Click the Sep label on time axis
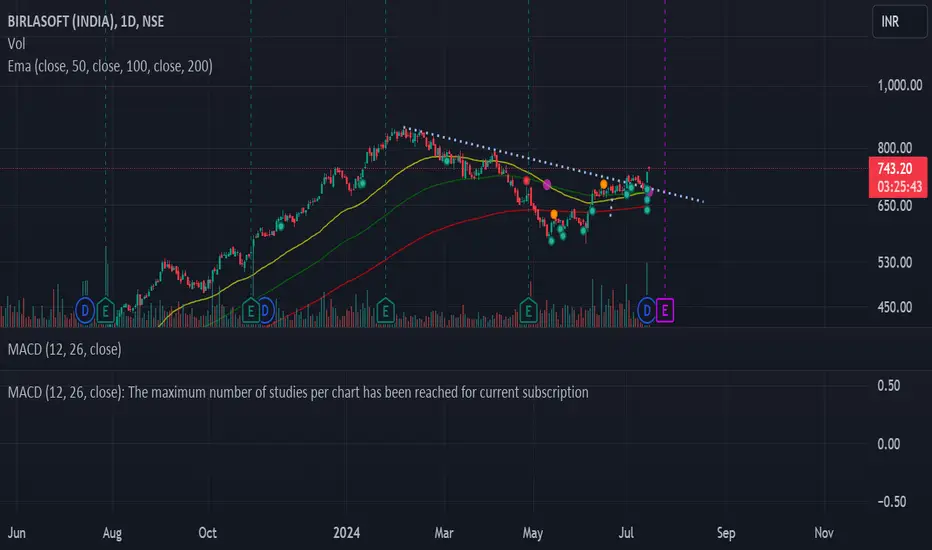This screenshot has height=550, width=932. coord(726,533)
